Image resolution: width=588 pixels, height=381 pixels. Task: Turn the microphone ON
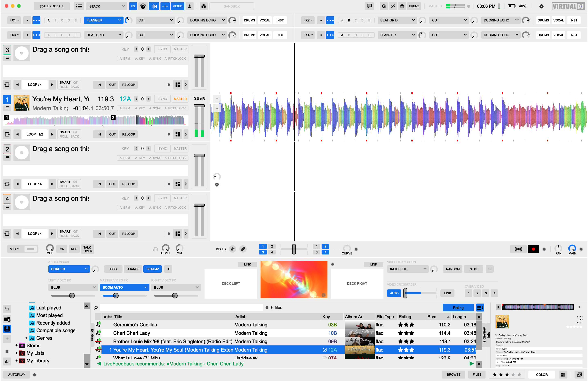pos(62,249)
